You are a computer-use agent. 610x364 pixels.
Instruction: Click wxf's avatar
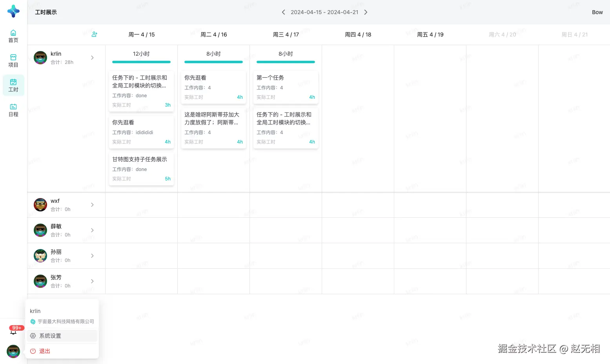click(40, 205)
